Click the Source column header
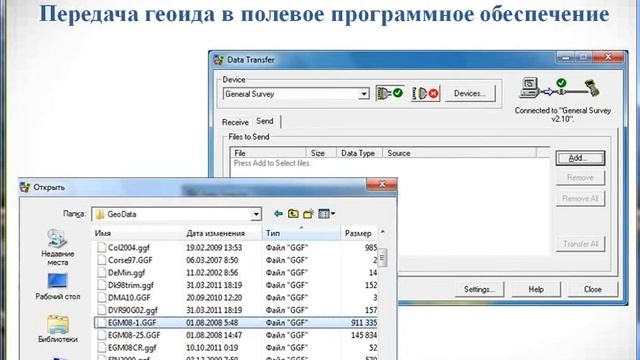Viewport: 640px width, 360px height. tap(459, 153)
